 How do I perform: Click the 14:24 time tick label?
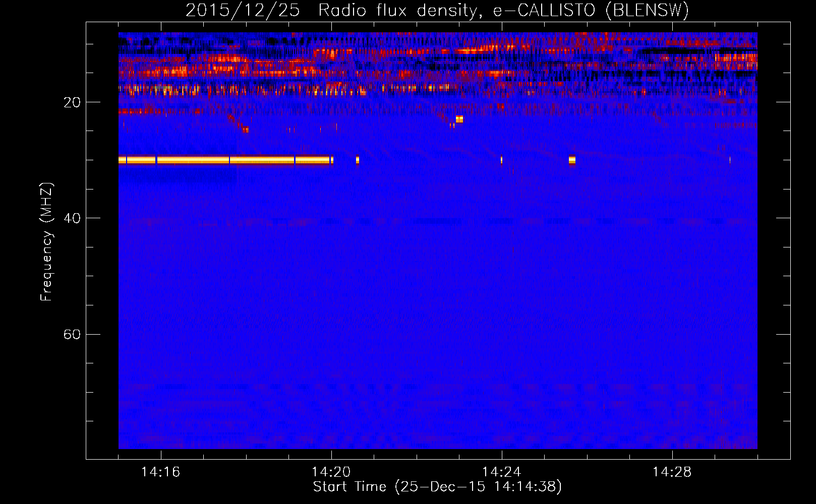click(502, 472)
